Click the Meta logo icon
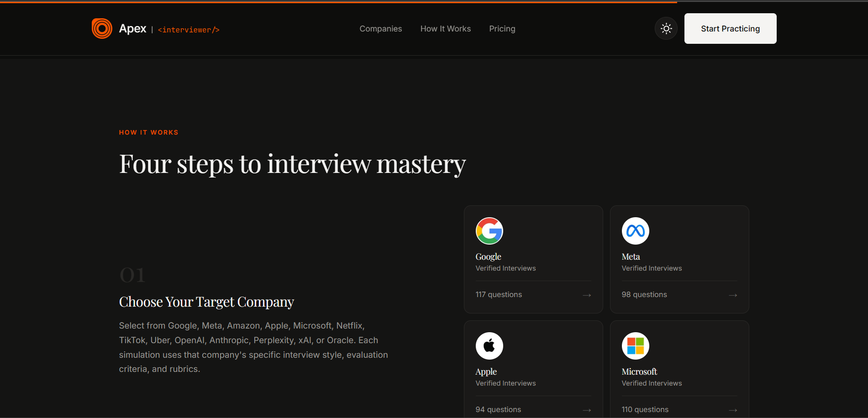The height and width of the screenshot is (418, 868). point(636,231)
